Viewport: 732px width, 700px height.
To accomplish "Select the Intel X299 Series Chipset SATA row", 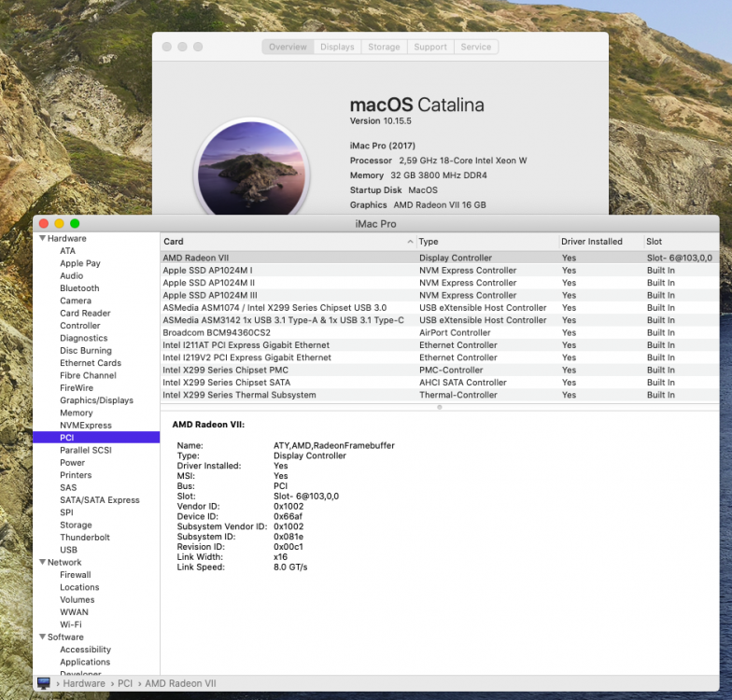I will coord(439,383).
